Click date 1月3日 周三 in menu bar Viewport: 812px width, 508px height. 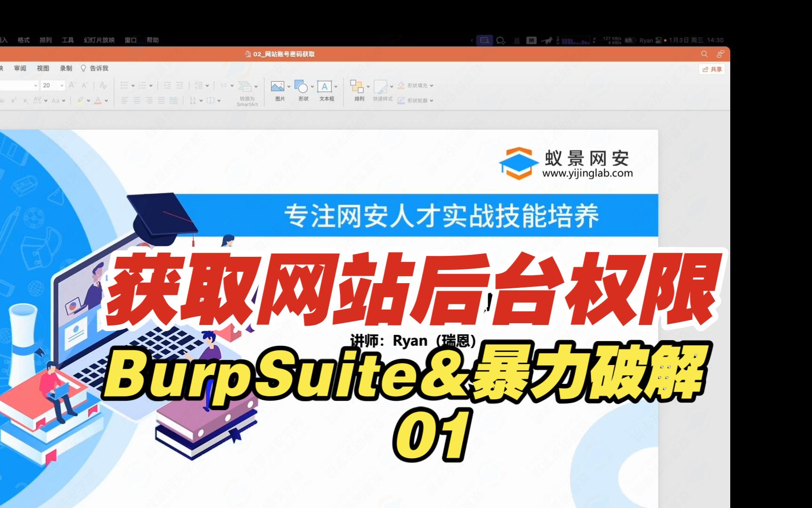coord(686,40)
